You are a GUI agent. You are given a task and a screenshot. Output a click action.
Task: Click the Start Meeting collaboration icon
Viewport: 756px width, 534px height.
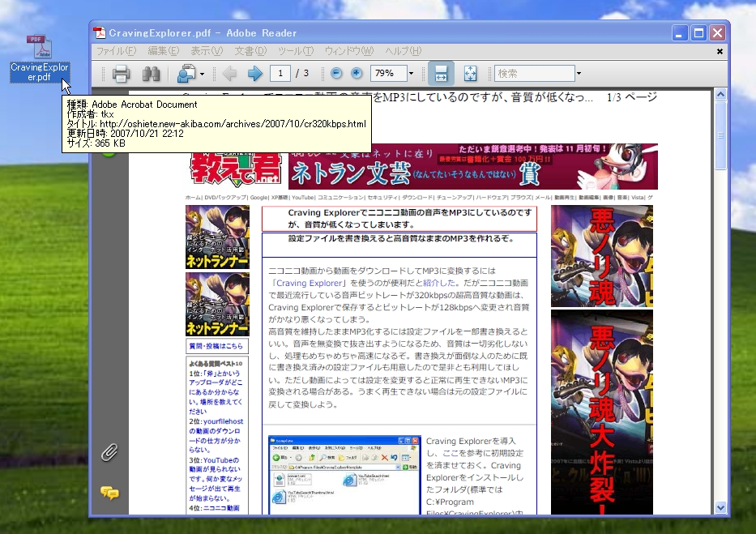[x=186, y=74]
